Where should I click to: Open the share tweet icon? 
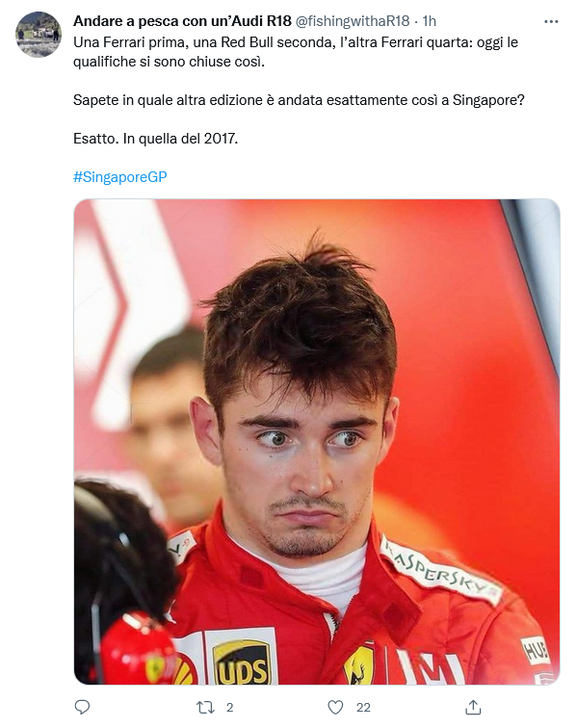(x=473, y=707)
